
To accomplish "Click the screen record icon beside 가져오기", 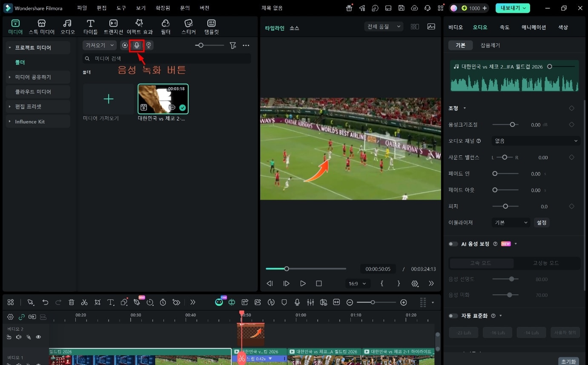I will [125, 45].
